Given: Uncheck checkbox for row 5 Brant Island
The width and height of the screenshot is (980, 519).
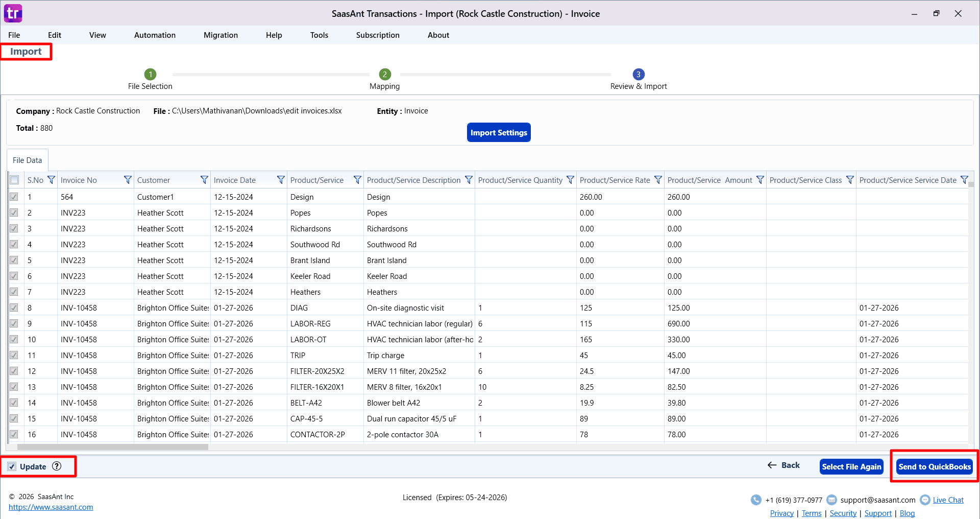Looking at the screenshot, I should [x=14, y=260].
